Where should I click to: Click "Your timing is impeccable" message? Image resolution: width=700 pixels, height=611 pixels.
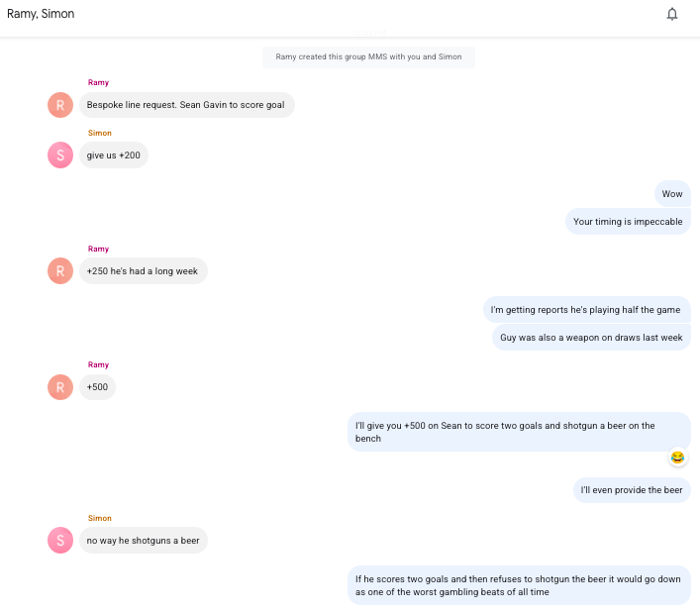(628, 222)
